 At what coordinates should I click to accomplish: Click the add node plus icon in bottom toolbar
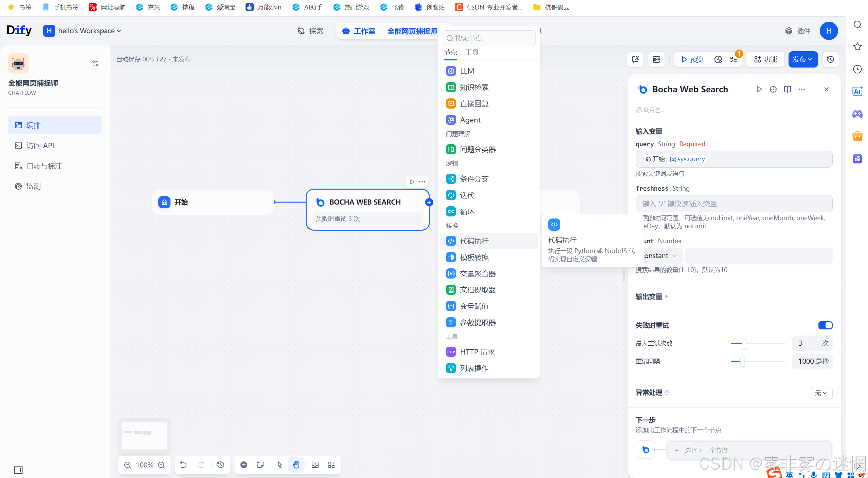(x=244, y=465)
